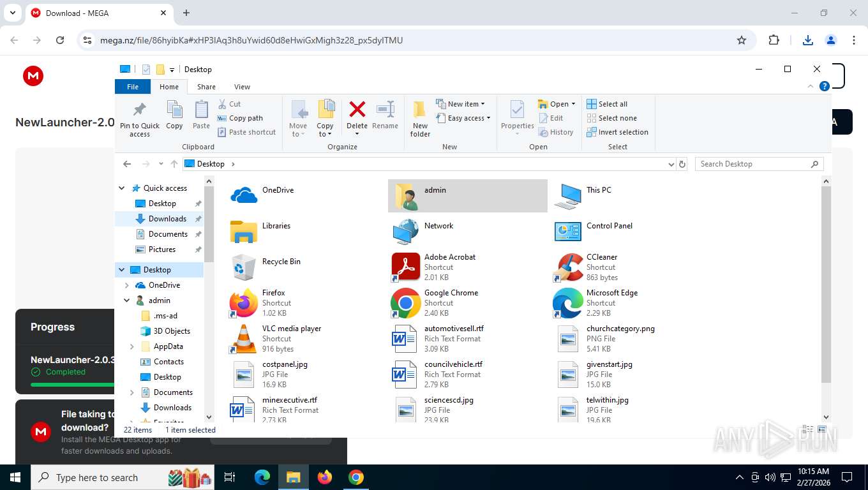Screen dimensions: 868x490
Task: Refresh the Desktop folder view
Action: tap(682, 164)
